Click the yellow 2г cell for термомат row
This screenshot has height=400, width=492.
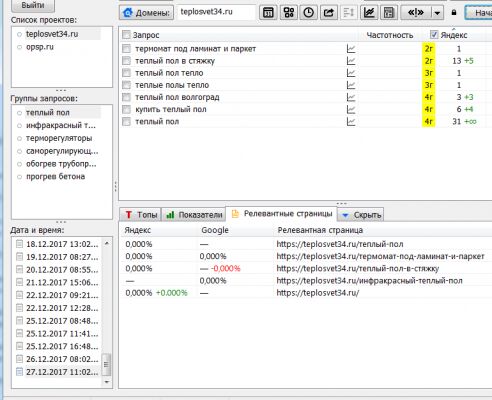[x=429, y=49]
